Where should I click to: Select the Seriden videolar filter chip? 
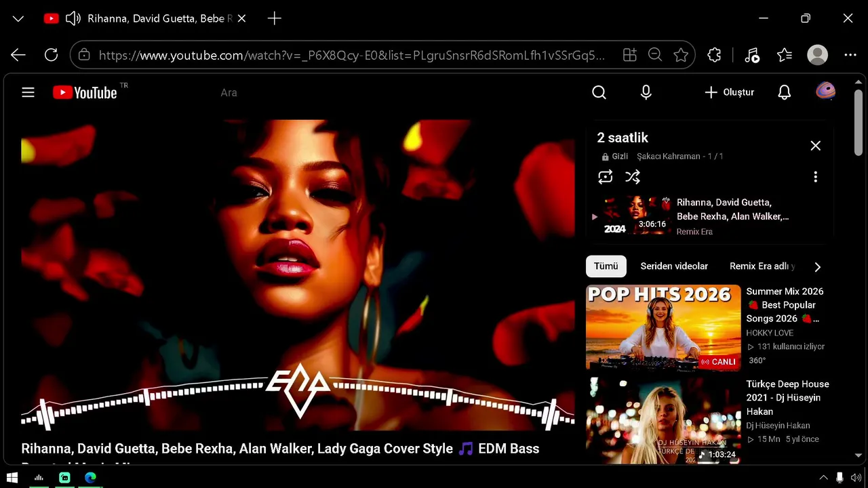(x=674, y=266)
